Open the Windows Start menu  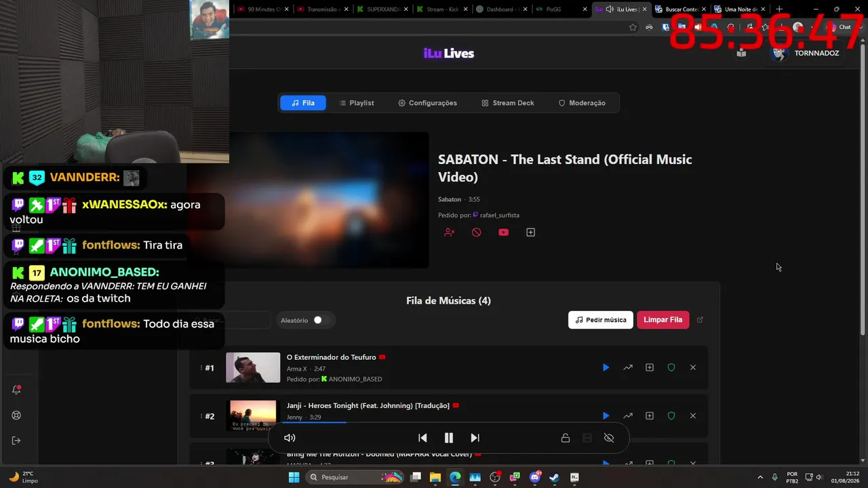(x=294, y=477)
